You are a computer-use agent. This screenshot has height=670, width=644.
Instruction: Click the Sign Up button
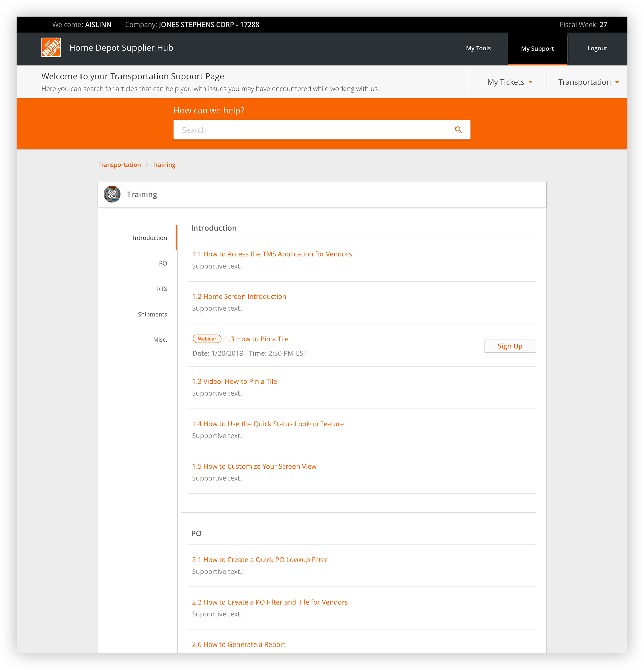tap(510, 346)
